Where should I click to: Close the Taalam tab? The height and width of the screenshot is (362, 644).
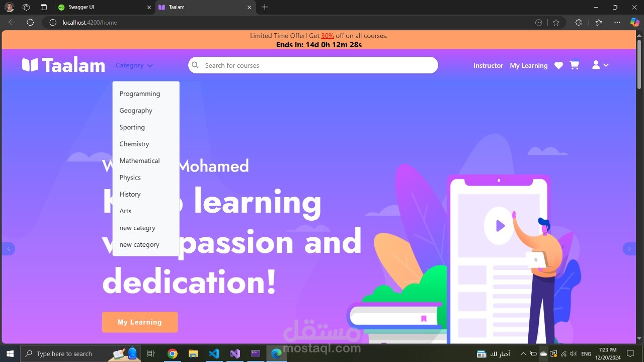(249, 7)
